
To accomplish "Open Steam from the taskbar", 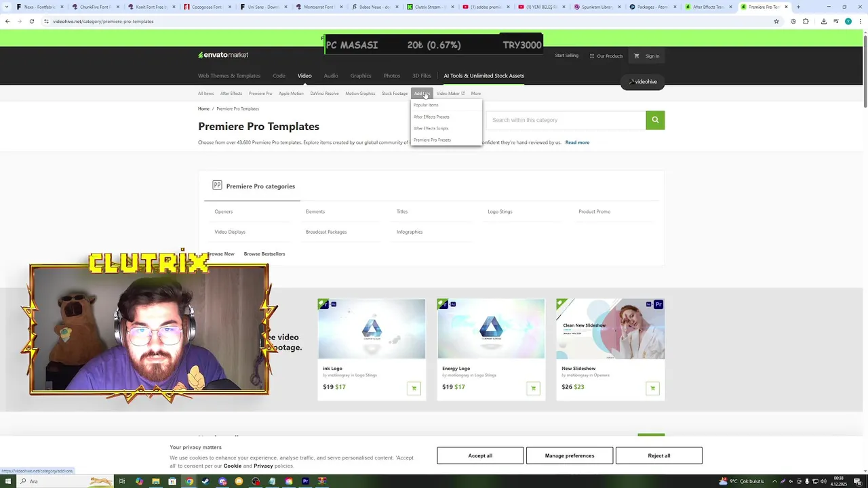I will point(205,481).
